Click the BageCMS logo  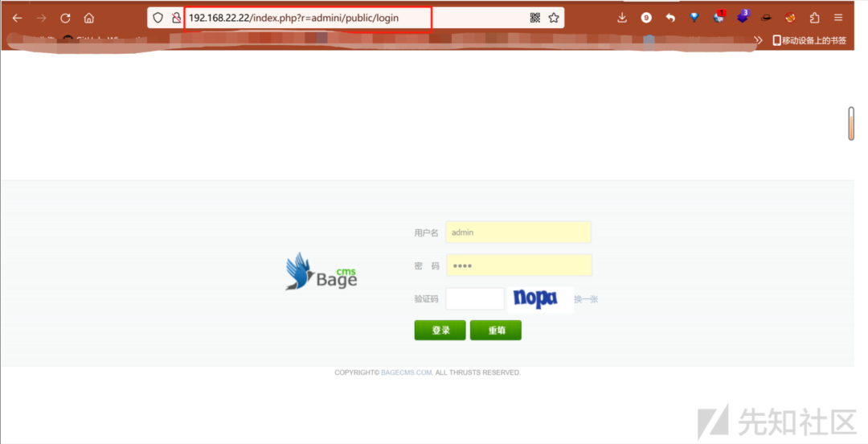[x=321, y=272]
